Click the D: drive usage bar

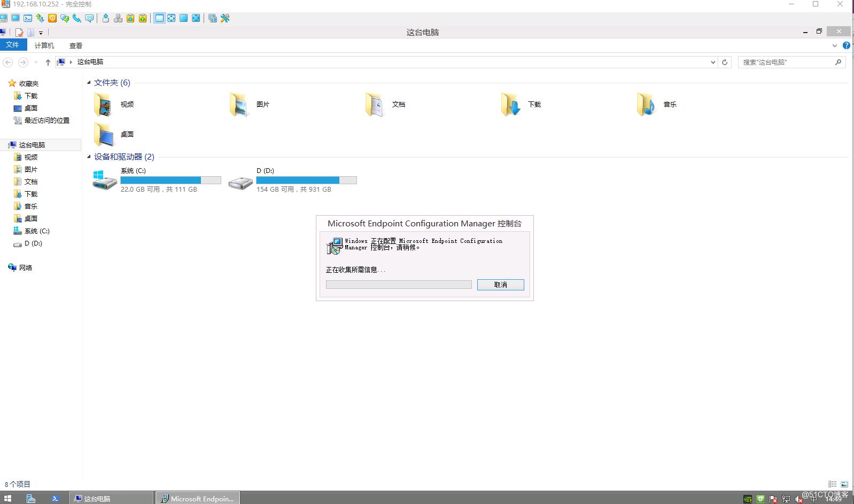(306, 180)
